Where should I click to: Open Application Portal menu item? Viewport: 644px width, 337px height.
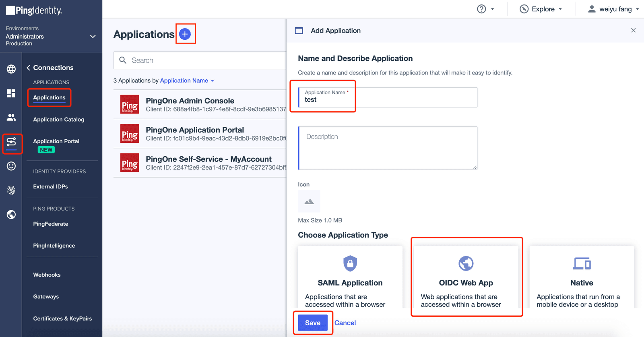56,141
